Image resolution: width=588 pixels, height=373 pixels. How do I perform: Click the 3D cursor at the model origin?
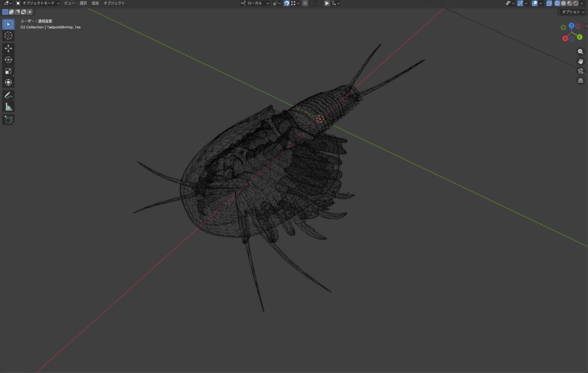[x=320, y=119]
